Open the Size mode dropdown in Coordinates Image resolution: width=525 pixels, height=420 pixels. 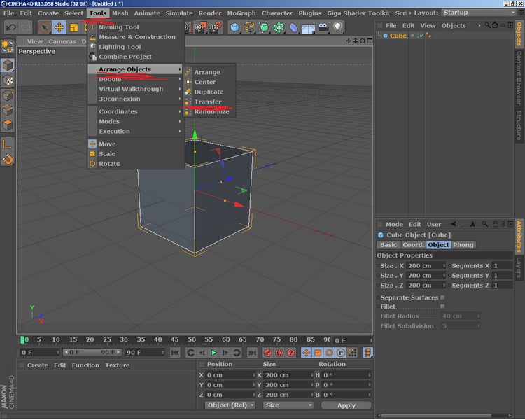288,405
